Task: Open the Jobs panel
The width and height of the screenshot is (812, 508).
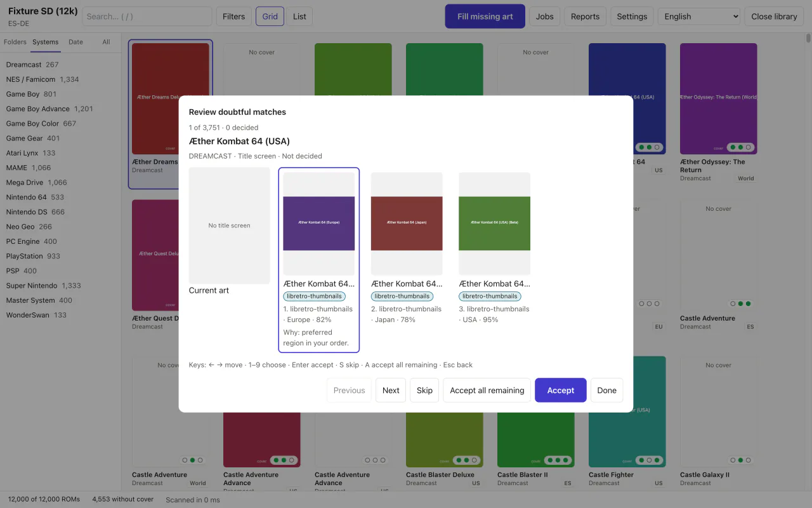Action: [544, 17]
